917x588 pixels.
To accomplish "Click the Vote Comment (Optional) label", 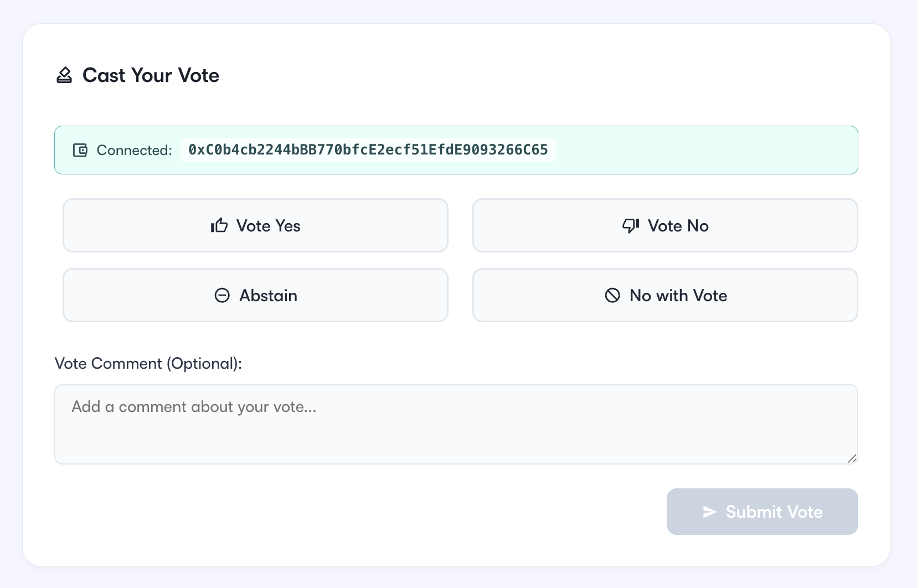I will click(x=148, y=363).
